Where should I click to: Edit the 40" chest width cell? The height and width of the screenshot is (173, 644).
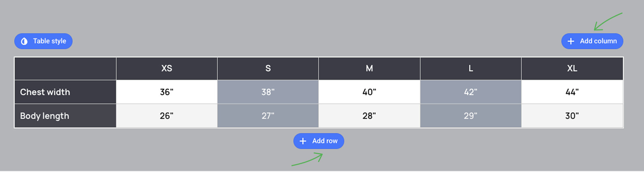369,92
